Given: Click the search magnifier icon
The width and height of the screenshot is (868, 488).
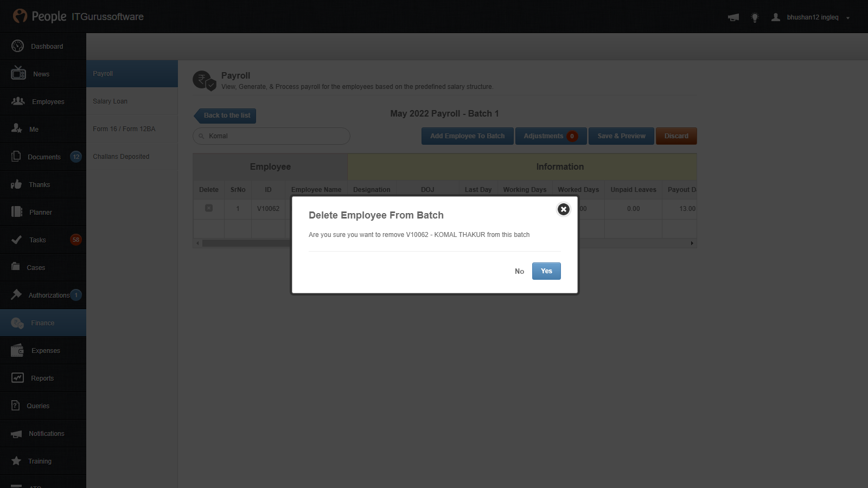Looking at the screenshot, I should (201, 136).
